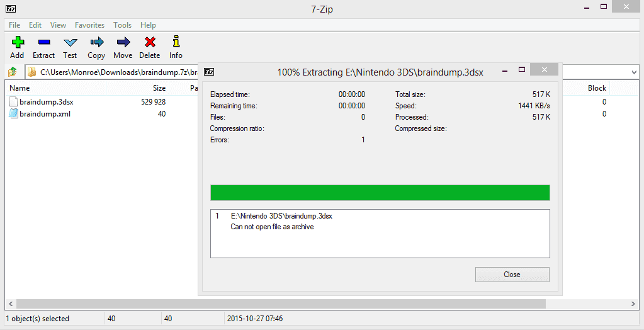644x330 pixels.
Task: Sort by the Block column header
Action: click(x=597, y=88)
